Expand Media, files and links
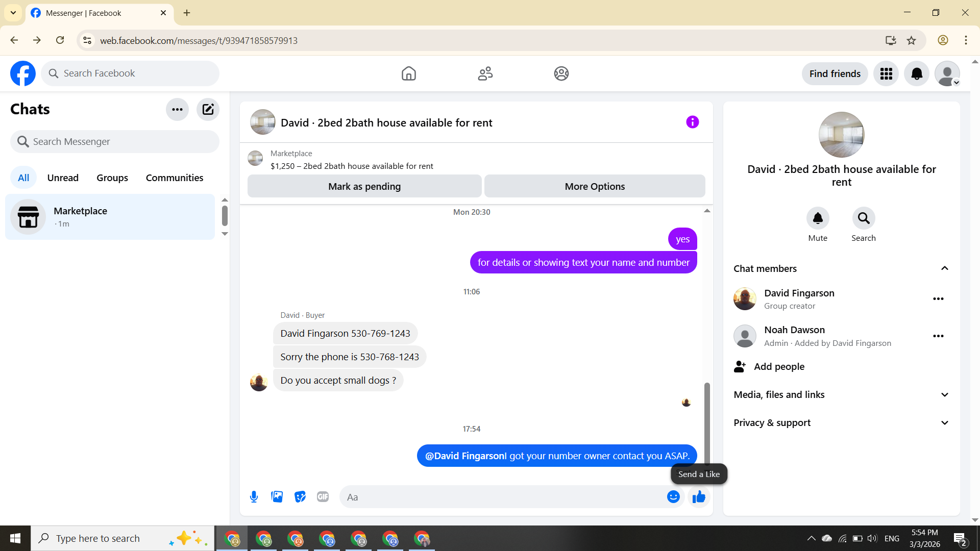This screenshot has width=980, height=551. click(944, 394)
